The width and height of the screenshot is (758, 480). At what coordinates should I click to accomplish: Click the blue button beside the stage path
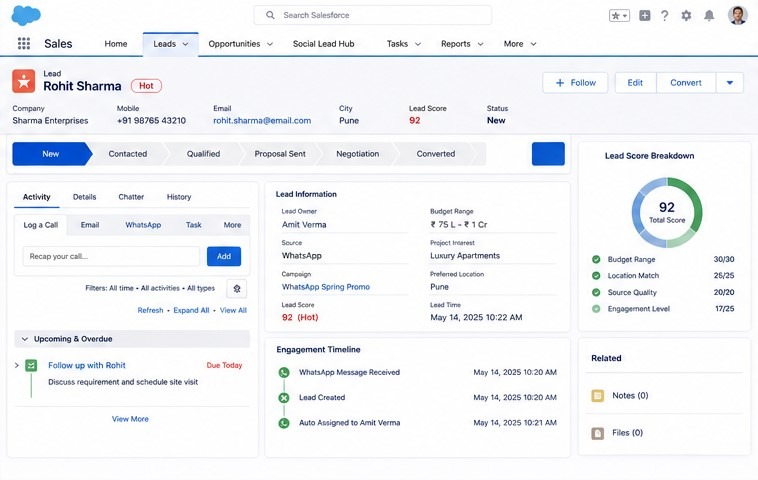pos(548,154)
